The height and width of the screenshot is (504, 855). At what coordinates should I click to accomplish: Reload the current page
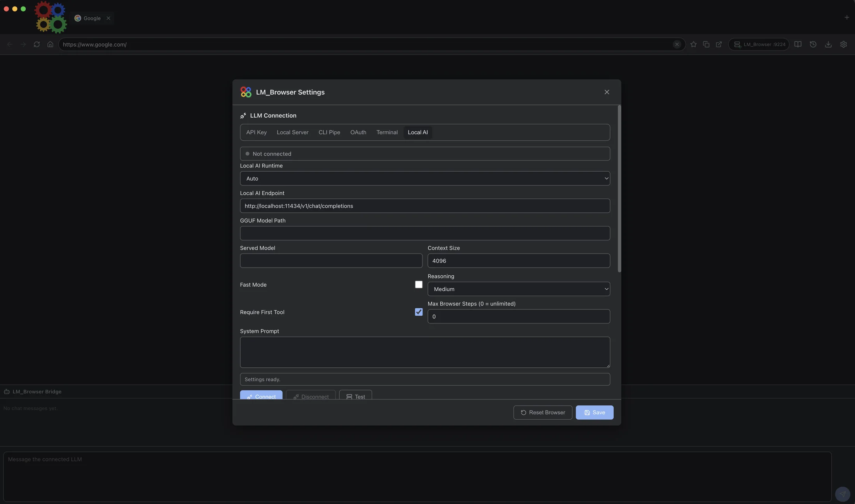[x=37, y=44]
